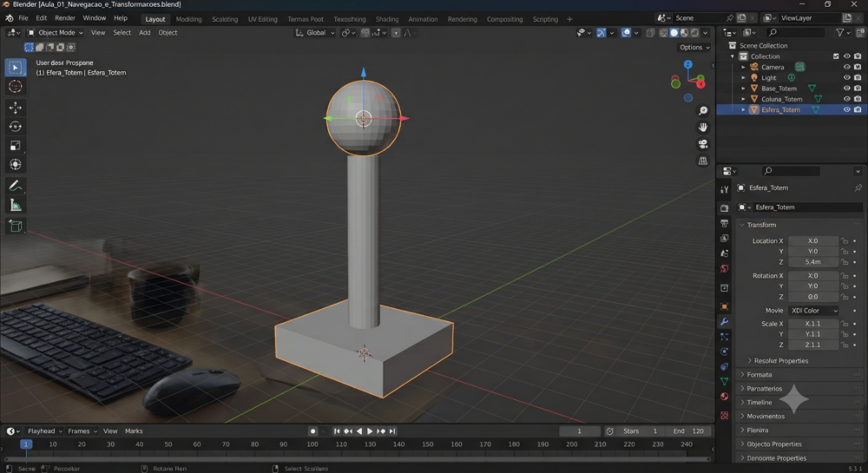This screenshot has width=868, height=473.
Task: Disable Camera render camera icon
Action: [858, 67]
